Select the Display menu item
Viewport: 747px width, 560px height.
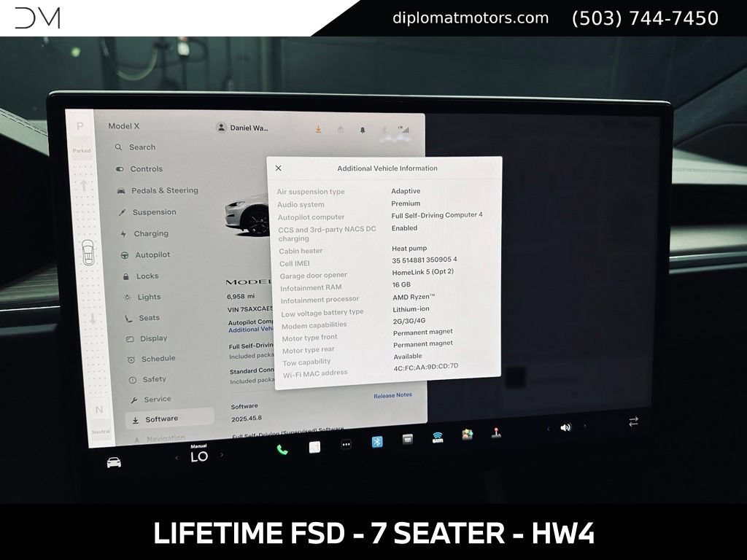click(x=147, y=338)
